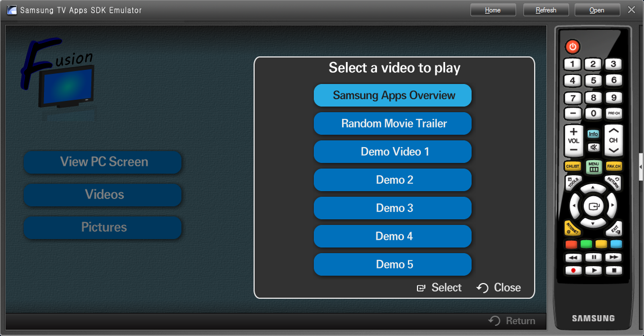
Task: Click the dash key next to 0
Action: pyautogui.click(x=572, y=113)
